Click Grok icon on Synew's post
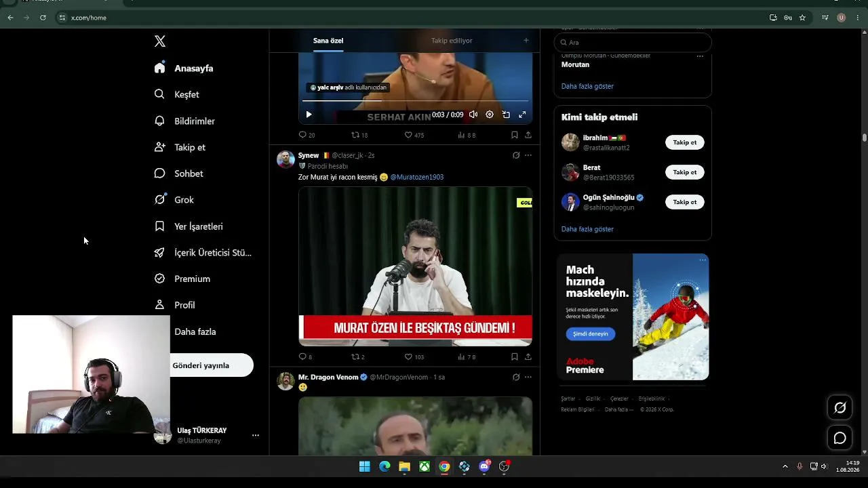Image resolution: width=868 pixels, height=488 pixels. [516, 155]
